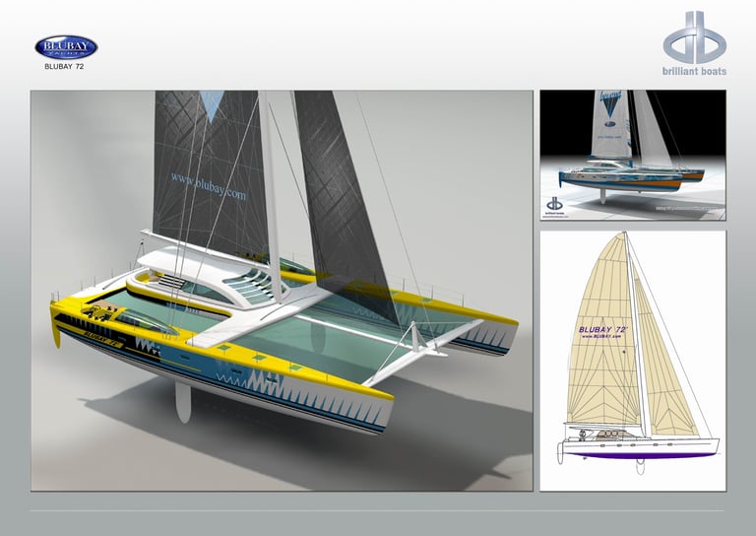This screenshot has width=756, height=536.
Task: Click 'BLUBAY 72' lettering on the yellow hull
Action: [101, 340]
